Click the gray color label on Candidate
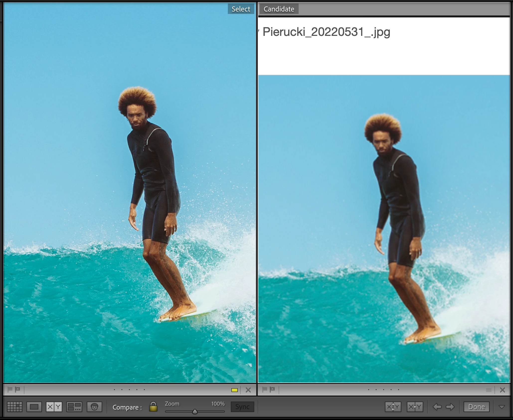This screenshot has height=420, width=513. click(x=489, y=390)
